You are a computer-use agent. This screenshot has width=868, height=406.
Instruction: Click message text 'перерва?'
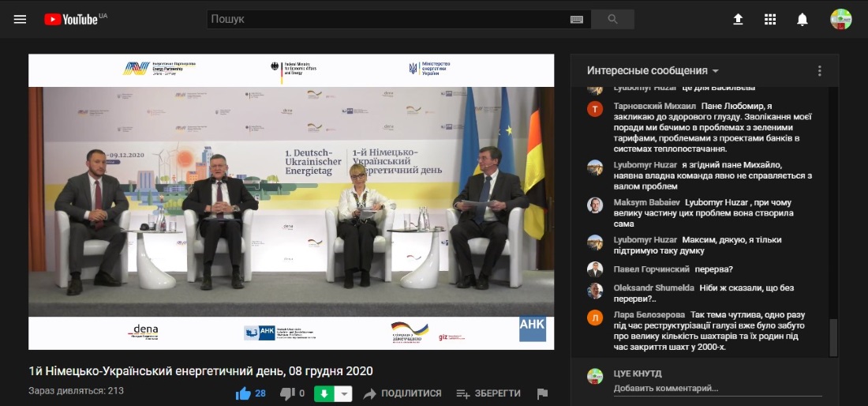[x=714, y=269]
